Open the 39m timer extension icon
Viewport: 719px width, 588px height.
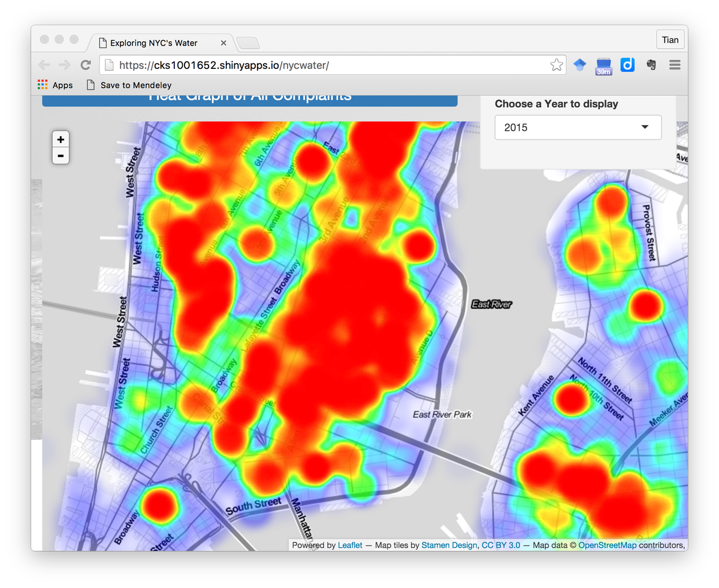(603, 65)
